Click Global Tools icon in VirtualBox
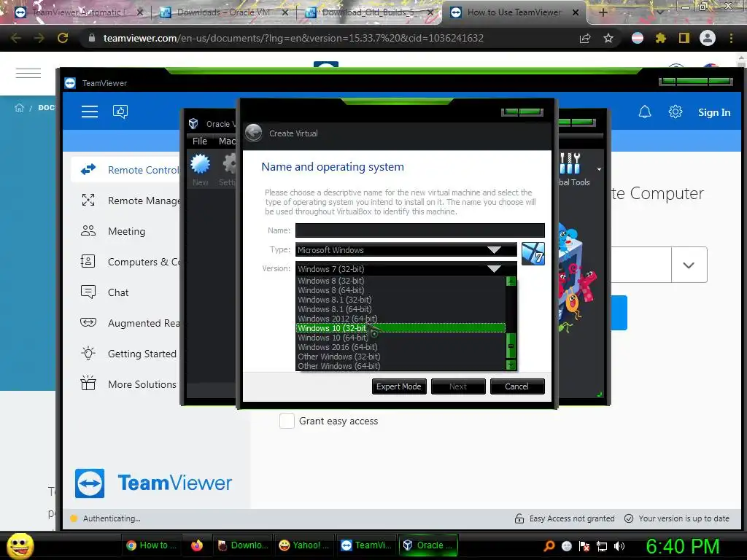 pos(573,169)
